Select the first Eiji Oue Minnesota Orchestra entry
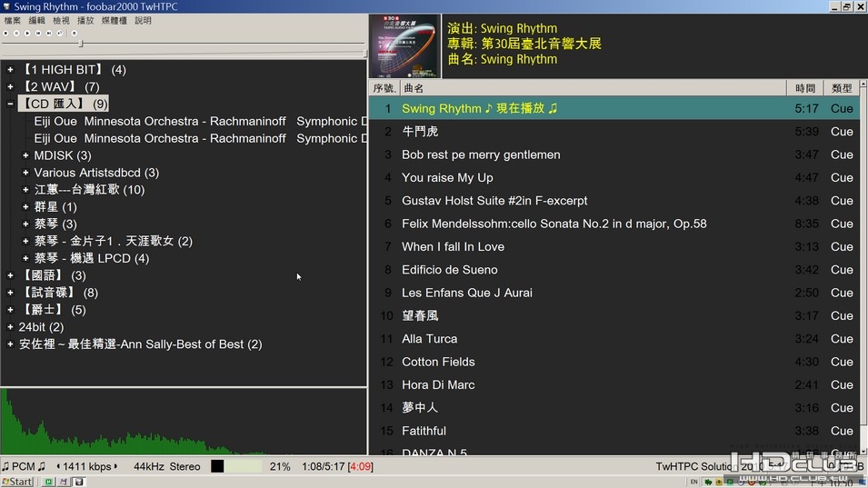Image resolution: width=868 pixels, height=488 pixels. pos(200,121)
